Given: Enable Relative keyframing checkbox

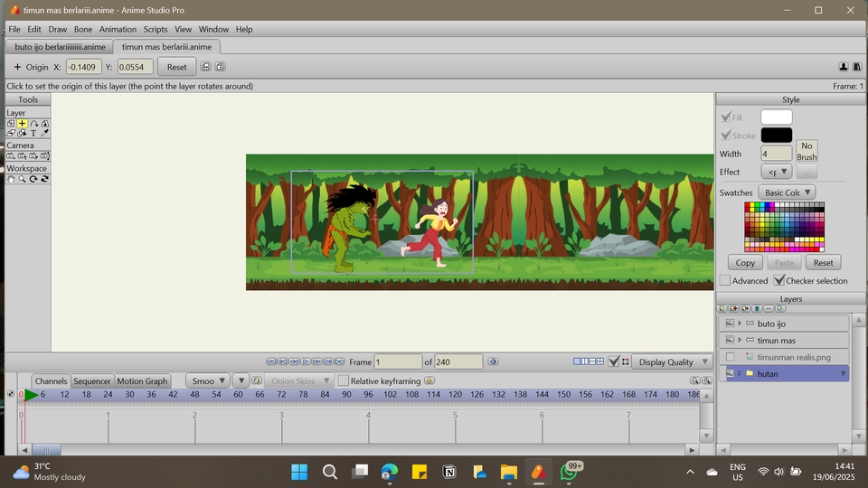Looking at the screenshot, I should (344, 381).
